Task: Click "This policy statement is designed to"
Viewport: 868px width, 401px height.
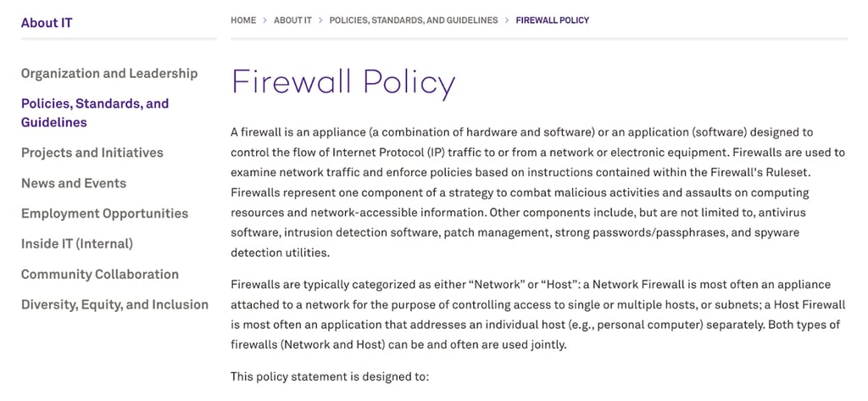Action: [x=331, y=376]
